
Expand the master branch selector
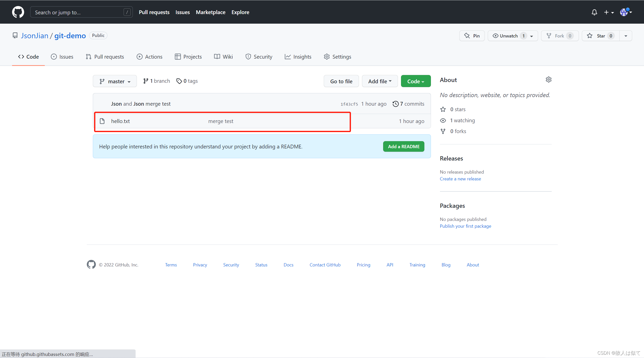click(115, 81)
